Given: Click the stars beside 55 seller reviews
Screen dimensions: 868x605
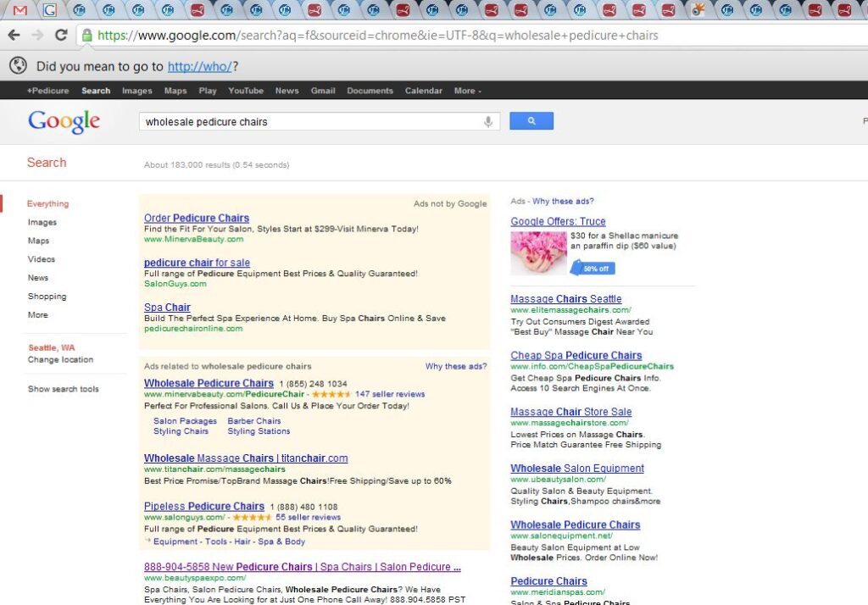Looking at the screenshot, I should (252, 517).
